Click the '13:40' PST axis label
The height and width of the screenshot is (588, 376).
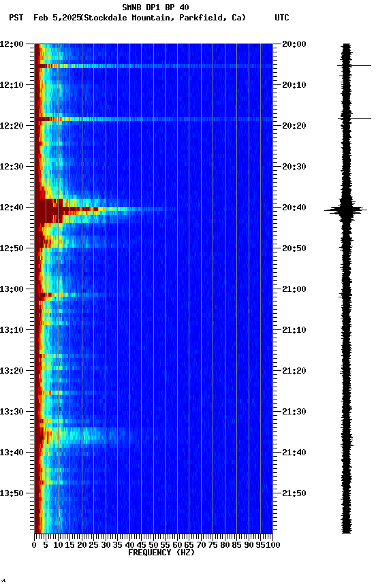(x=12, y=453)
